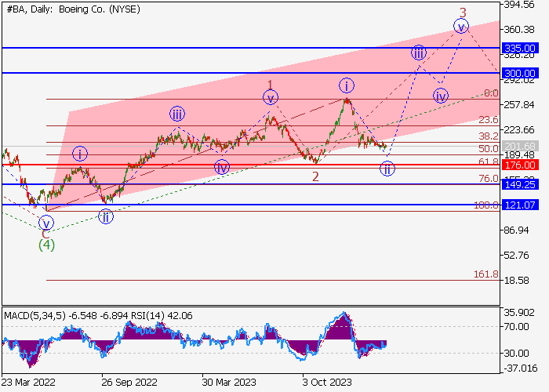Image resolution: width=549 pixels, height=392 pixels.
Task: Click the MACD(5,34,5) indicator label
Action: [35, 316]
